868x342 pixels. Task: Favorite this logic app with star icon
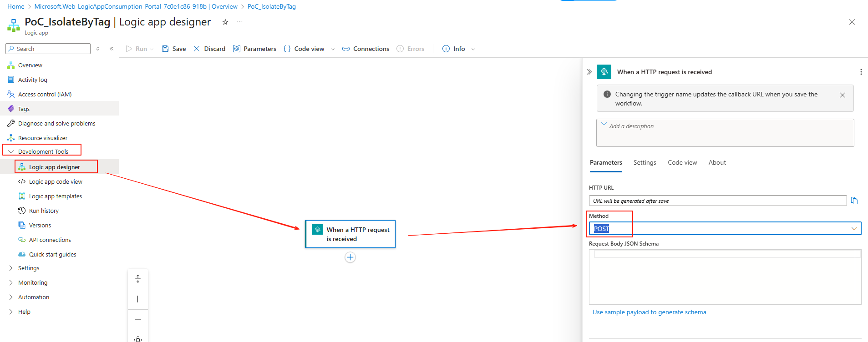(x=225, y=22)
